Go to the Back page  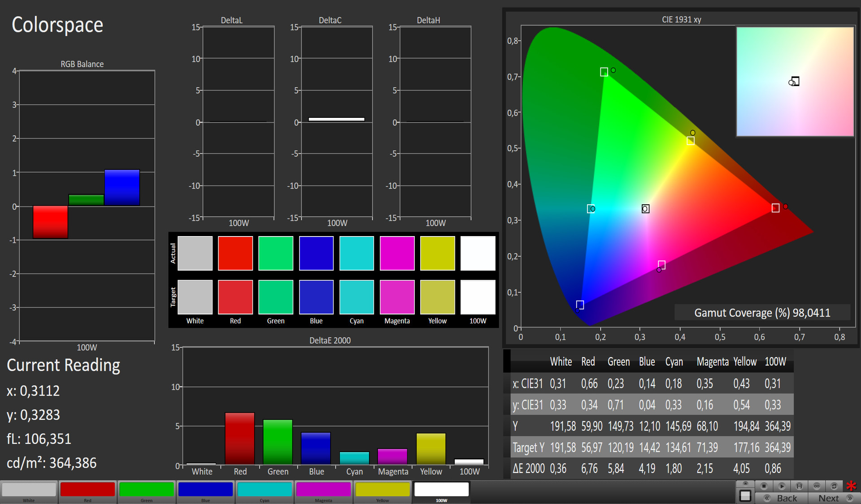[x=782, y=498]
